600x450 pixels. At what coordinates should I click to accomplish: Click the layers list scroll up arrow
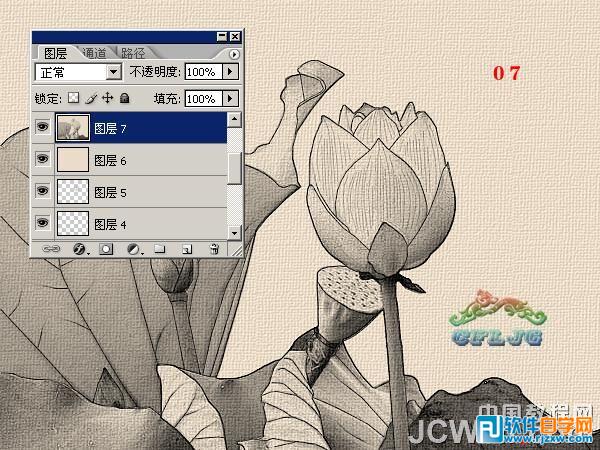coord(234,119)
